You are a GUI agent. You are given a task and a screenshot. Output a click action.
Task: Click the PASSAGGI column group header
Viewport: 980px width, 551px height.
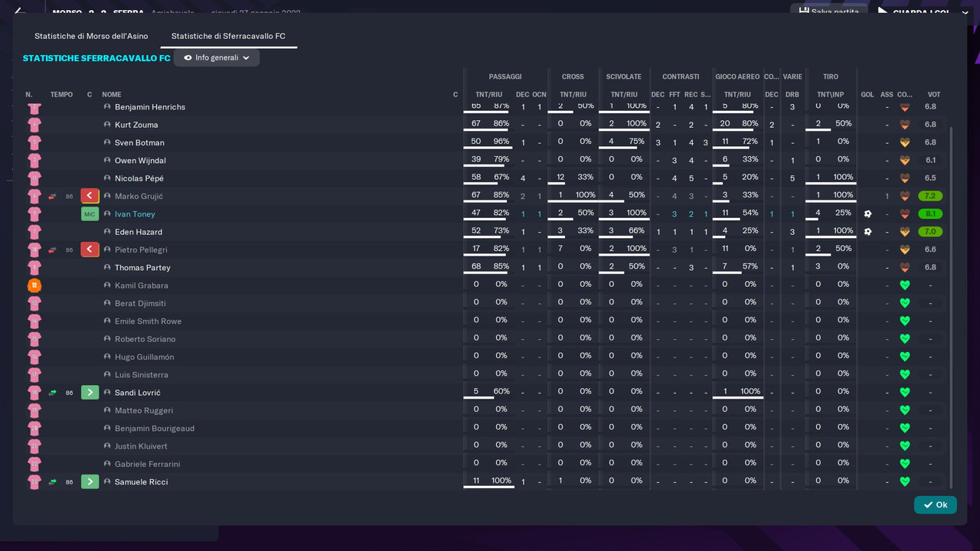click(505, 77)
